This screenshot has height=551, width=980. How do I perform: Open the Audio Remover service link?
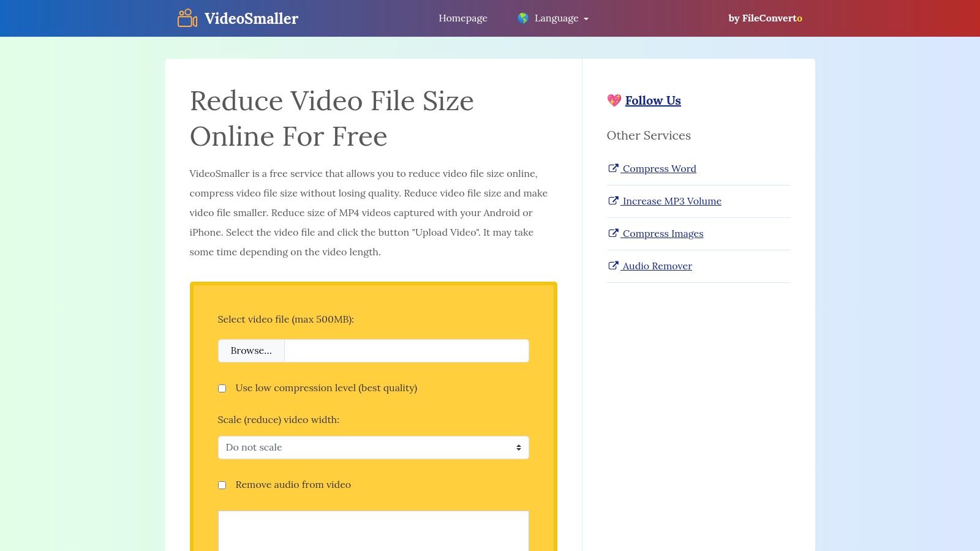(x=657, y=266)
